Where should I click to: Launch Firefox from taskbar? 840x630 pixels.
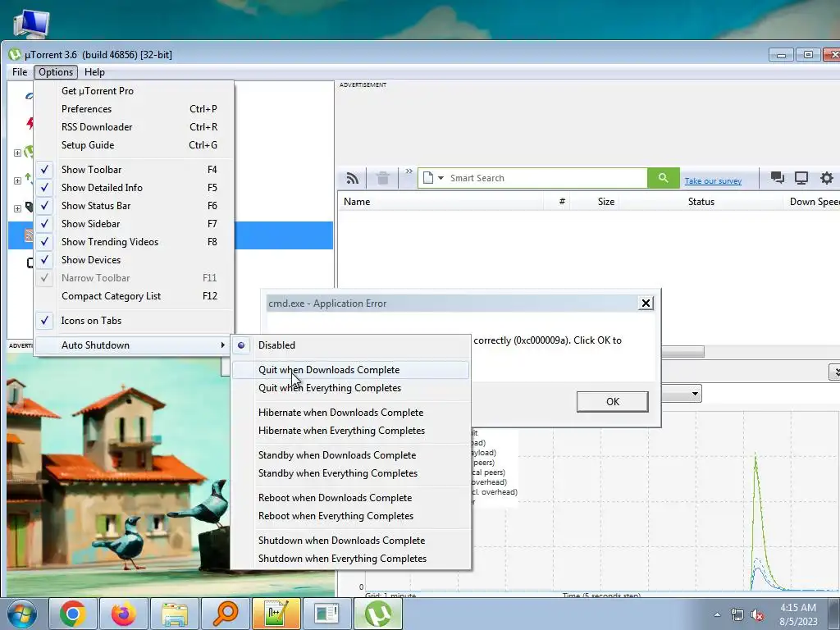point(123,614)
